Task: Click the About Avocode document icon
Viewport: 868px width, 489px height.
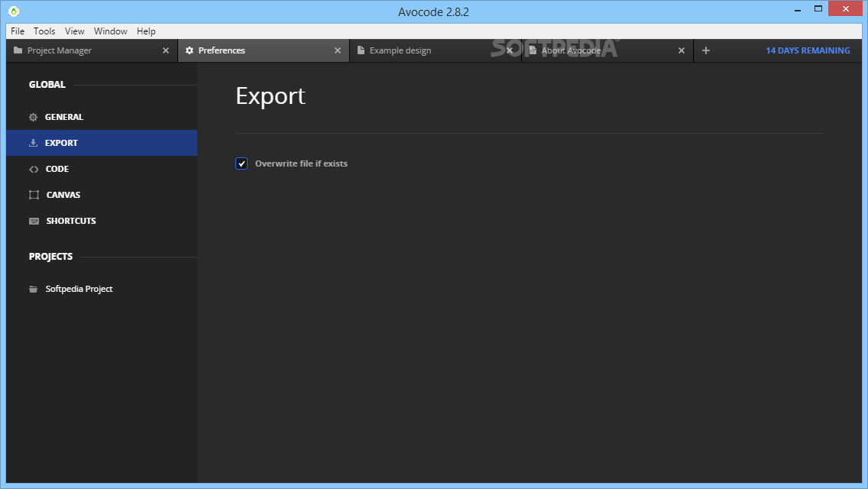Action: tap(533, 50)
